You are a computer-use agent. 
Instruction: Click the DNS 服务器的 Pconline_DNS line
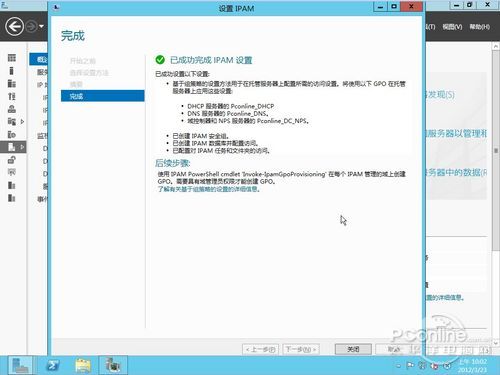pyautogui.click(x=228, y=114)
